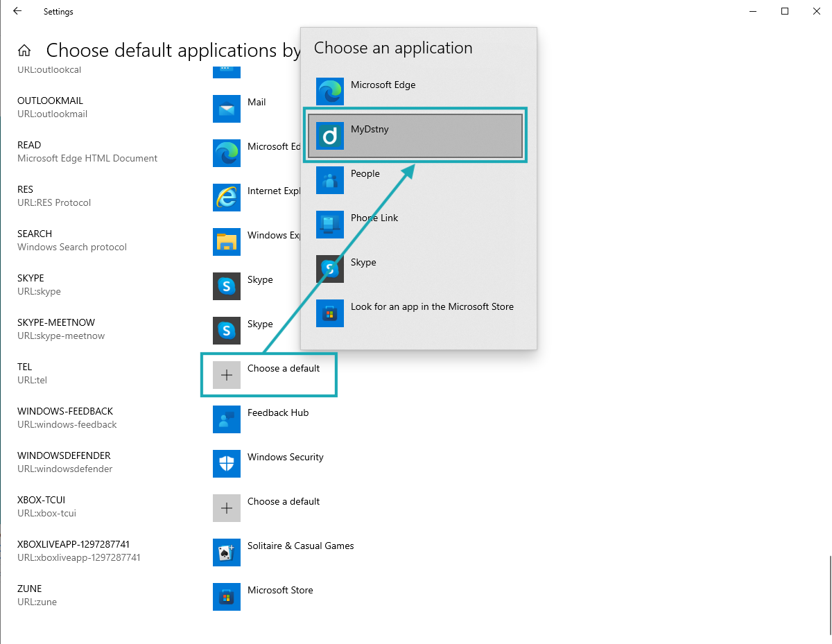Click the Windows Security shield icon
Image resolution: width=832 pixels, height=644 pixels.
(227, 463)
